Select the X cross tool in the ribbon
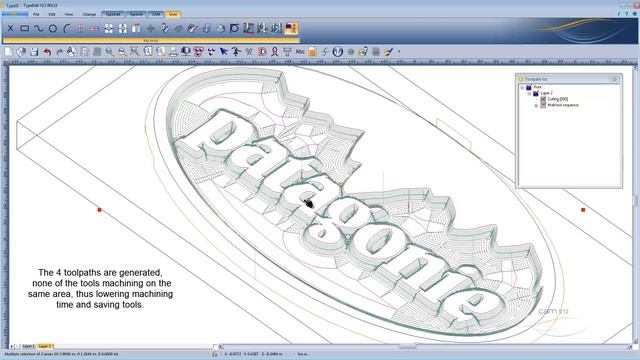This screenshot has height=360, width=640. pos(11,28)
